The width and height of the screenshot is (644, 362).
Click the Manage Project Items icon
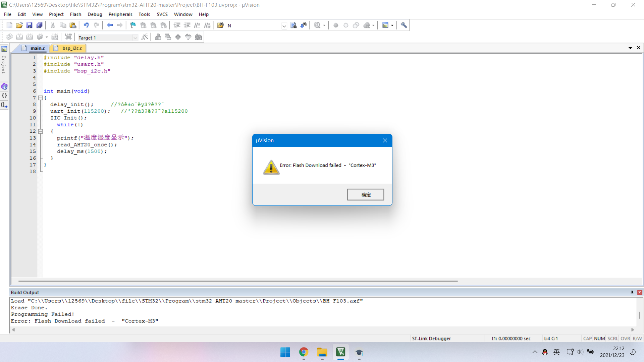pos(158,37)
